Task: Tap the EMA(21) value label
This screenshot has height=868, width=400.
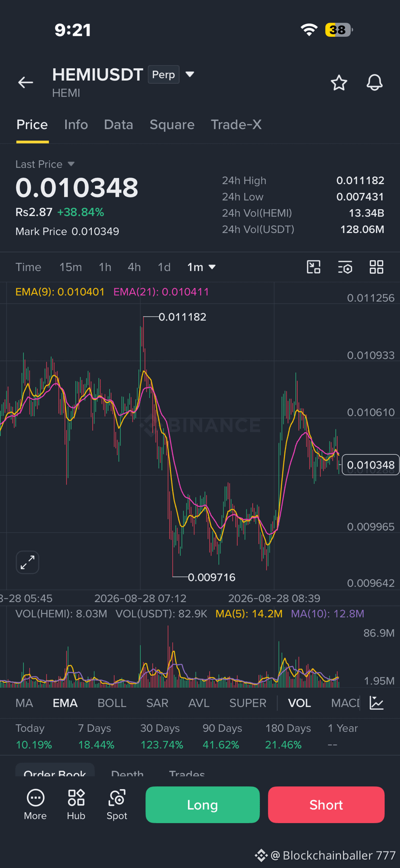Action: pos(161,292)
